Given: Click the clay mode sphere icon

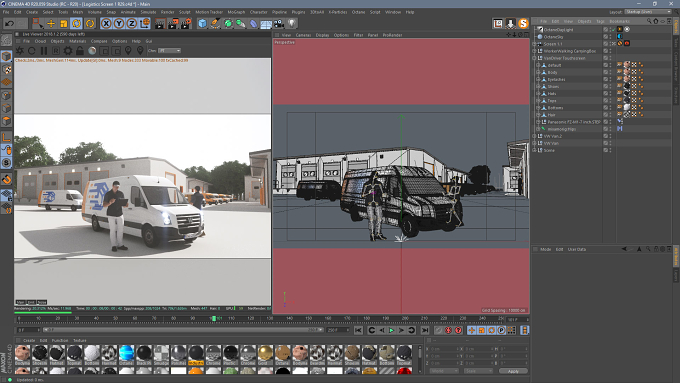Looking at the screenshot, I should [92, 51].
